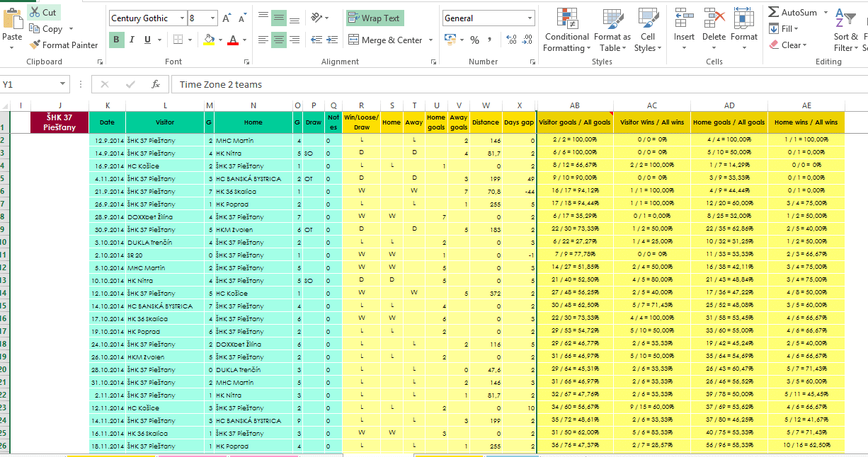Viewport: 868px width, 457px height.
Task: Open the Century Gothic font name dropdown
Action: [x=182, y=18]
